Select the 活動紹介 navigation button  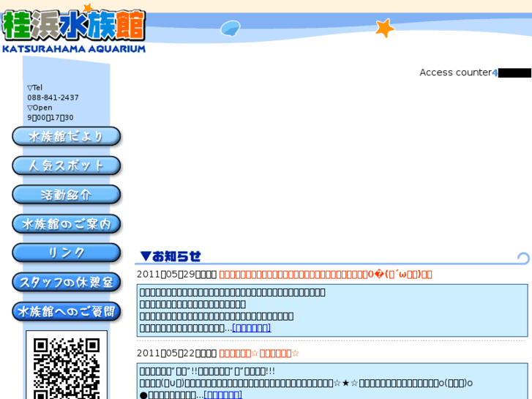point(66,195)
